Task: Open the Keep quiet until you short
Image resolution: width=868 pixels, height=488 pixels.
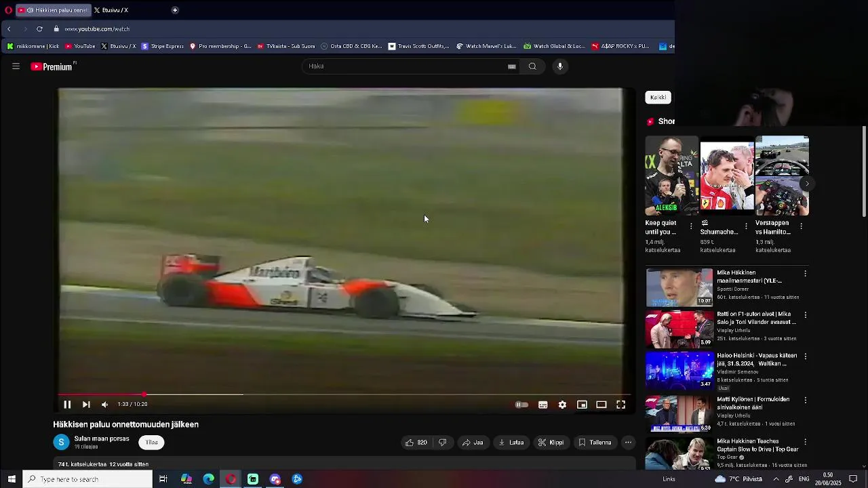Action: [671, 176]
